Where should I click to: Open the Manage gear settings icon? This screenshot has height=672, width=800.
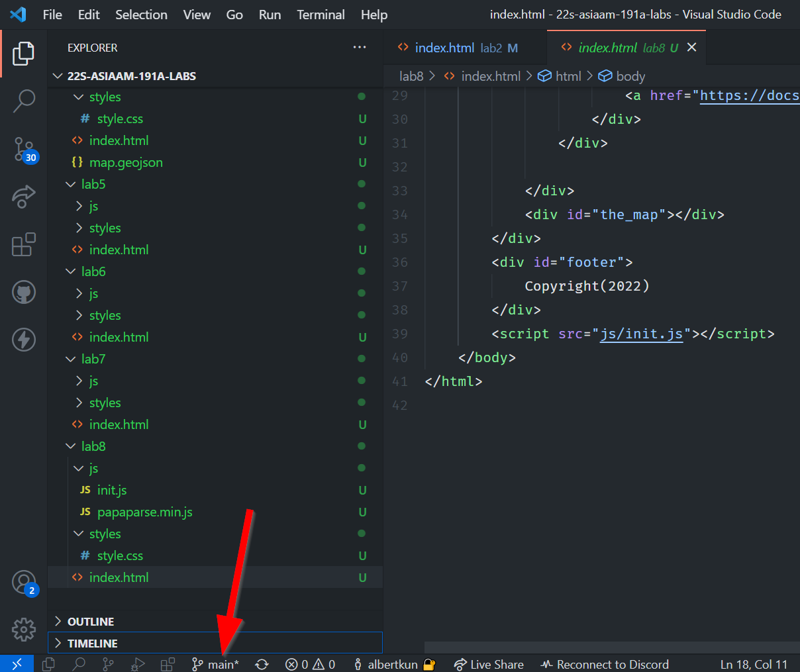tap(24, 629)
